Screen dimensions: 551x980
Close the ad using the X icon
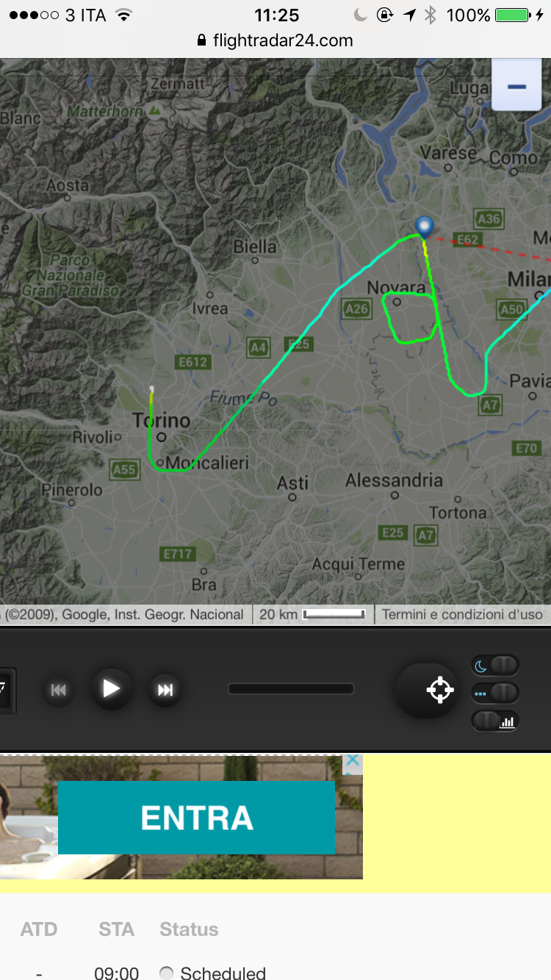(353, 762)
